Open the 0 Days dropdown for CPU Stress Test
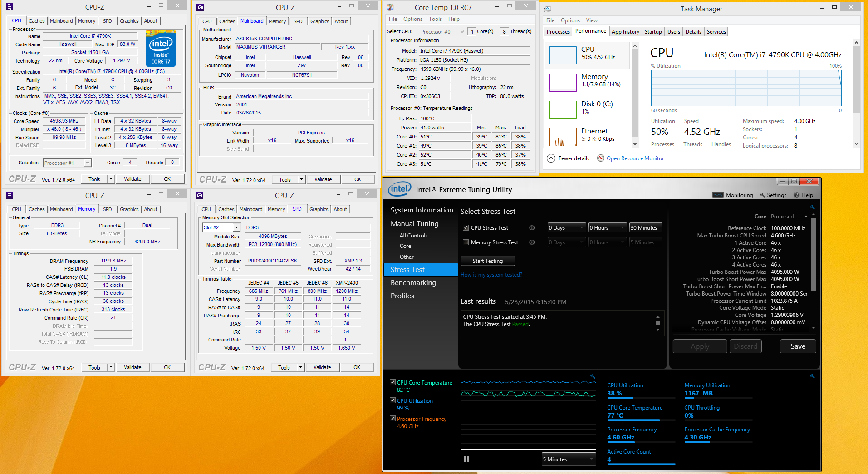868x474 pixels. coord(567,228)
